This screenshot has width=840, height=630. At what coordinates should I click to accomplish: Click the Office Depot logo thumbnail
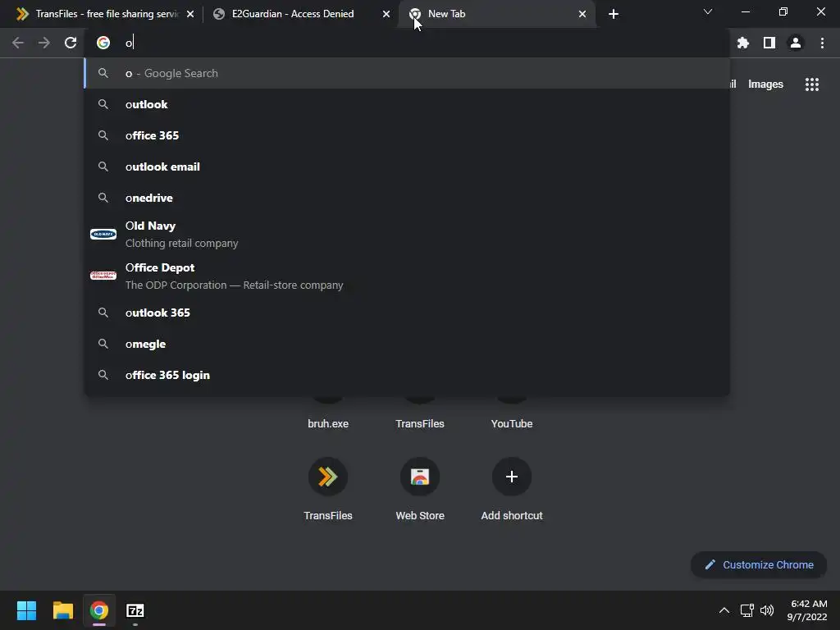(103, 276)
